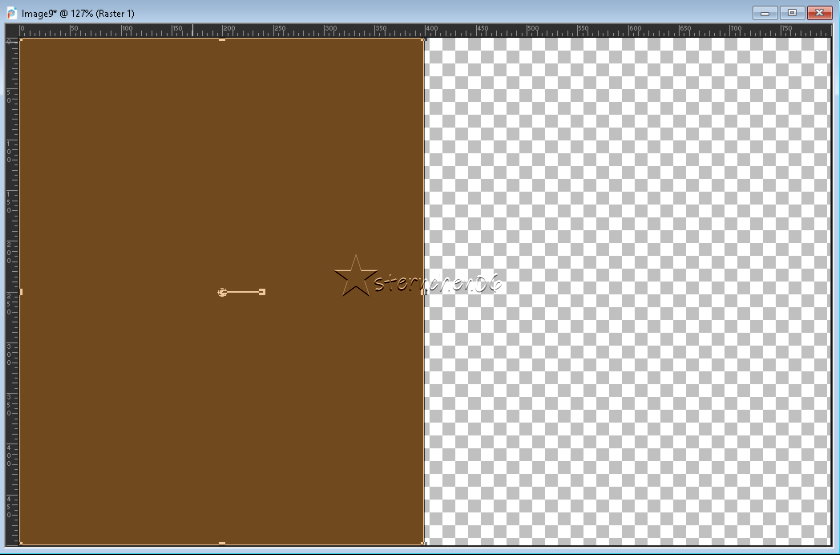Click the vertical ruler on the left edge

12,291
